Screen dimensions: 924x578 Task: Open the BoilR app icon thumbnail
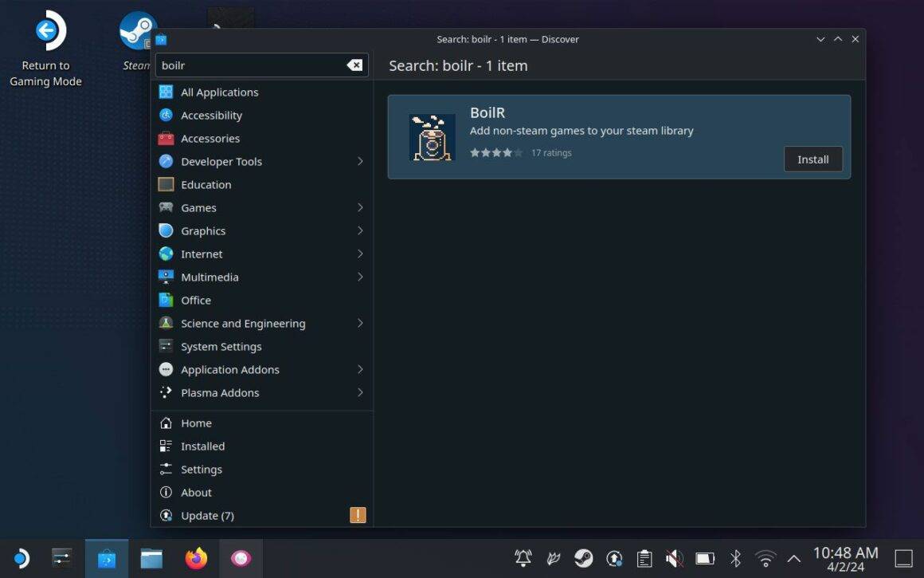[432, 137]
